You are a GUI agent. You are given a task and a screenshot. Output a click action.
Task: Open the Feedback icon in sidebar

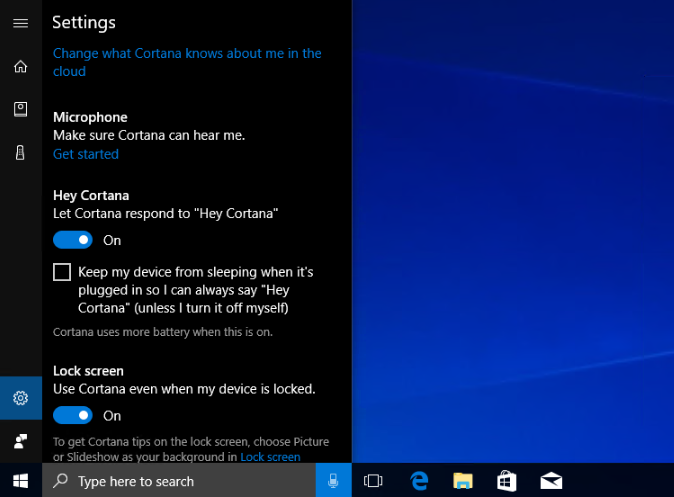(21, 441)
